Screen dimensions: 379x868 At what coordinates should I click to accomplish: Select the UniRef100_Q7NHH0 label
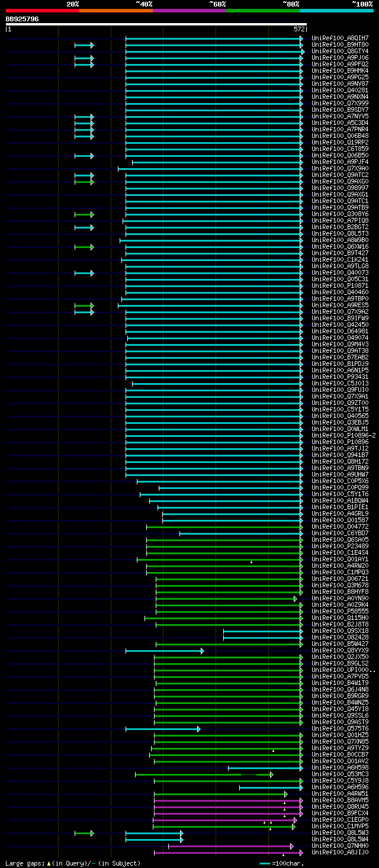(340, 846)
